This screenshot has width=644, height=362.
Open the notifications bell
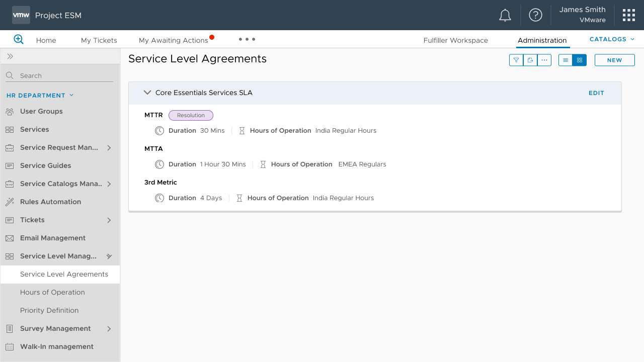pos(505,16)
